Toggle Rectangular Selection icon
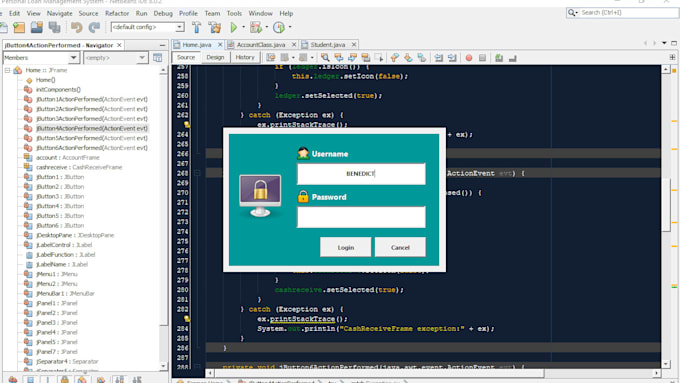680x383 pixels. [379, 57]
